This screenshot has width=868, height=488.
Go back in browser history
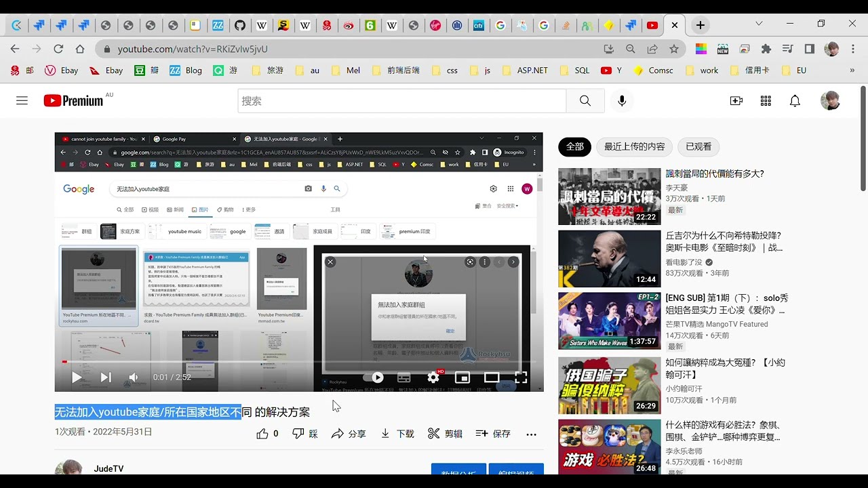(15, 49)
